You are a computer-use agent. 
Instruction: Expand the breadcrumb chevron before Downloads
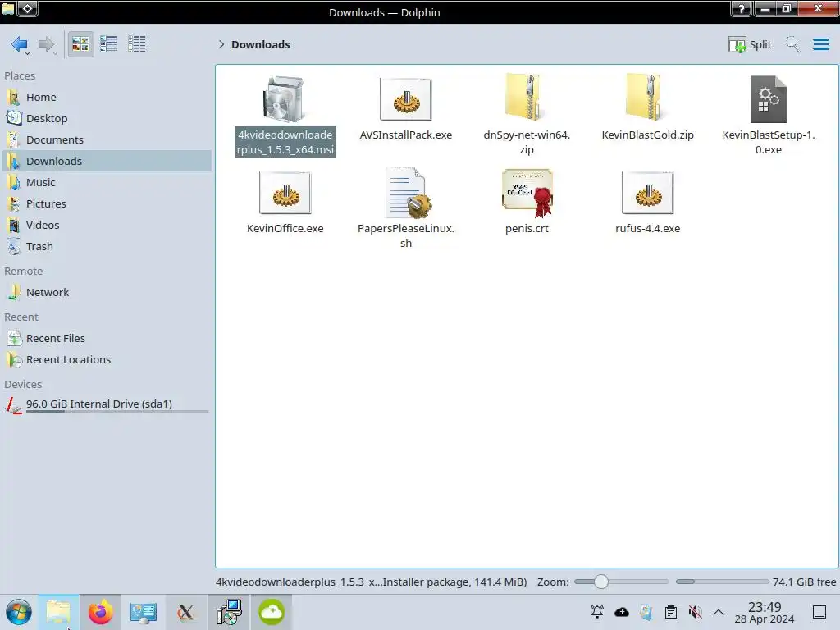pos(221,44)
